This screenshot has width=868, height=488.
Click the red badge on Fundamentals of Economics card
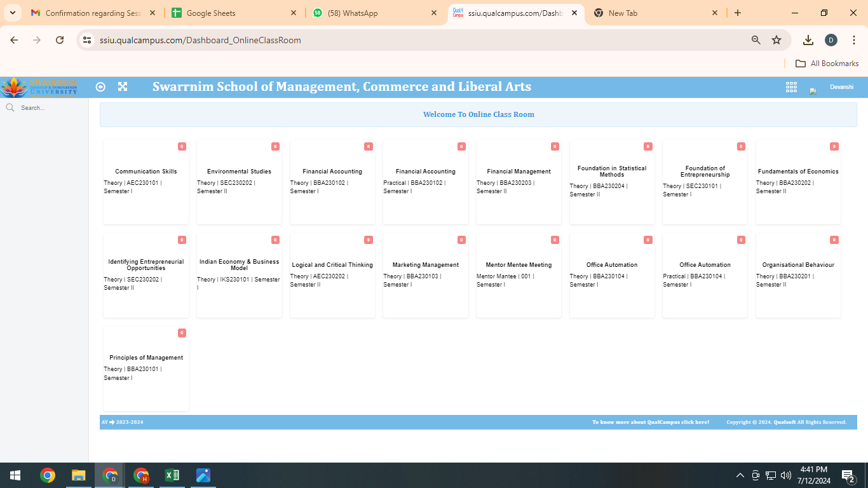[834, 147]
